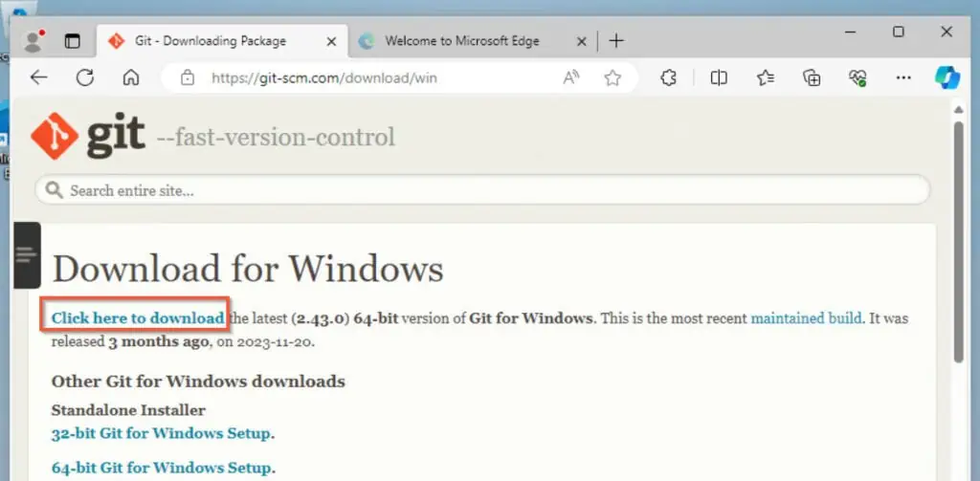Go back to previous page

38,77
